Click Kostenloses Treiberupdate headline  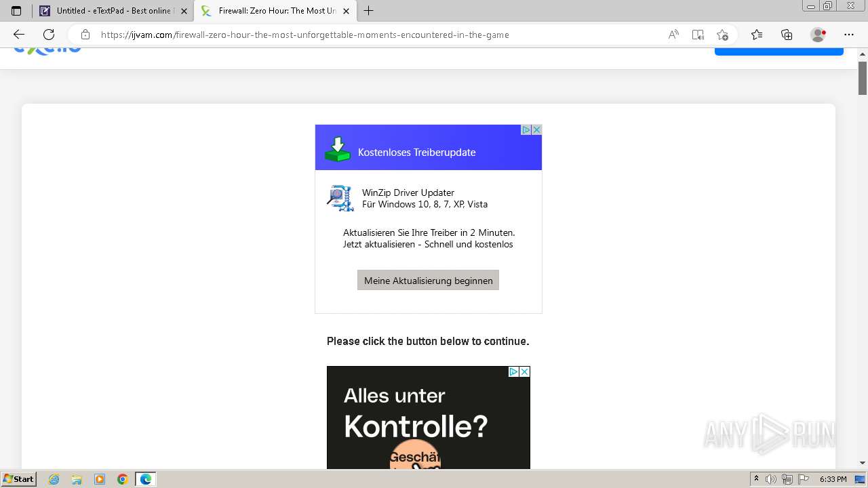(416, 152)
